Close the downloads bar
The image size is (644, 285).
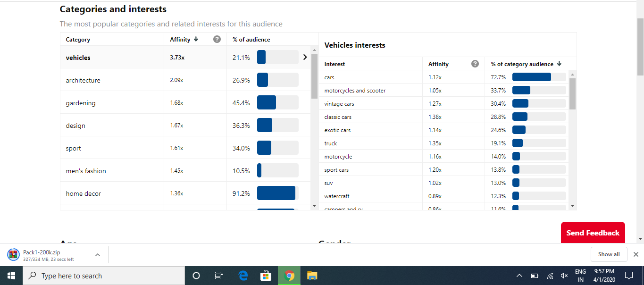tap(636, 254)
